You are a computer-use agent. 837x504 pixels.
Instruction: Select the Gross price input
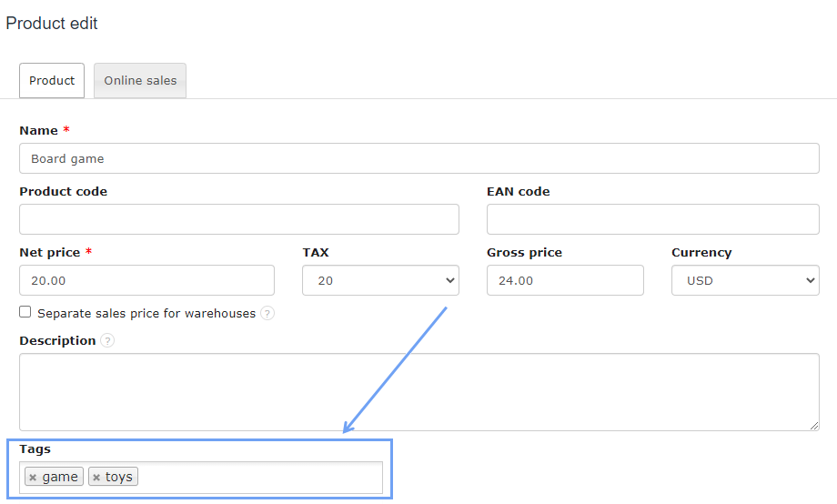565,280
